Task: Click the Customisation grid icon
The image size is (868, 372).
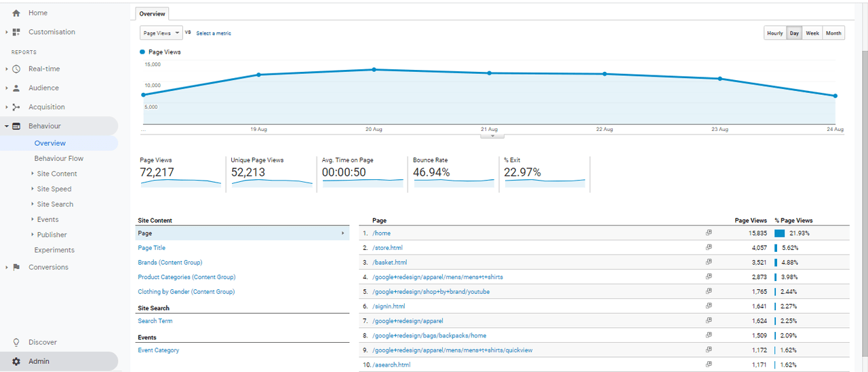Action: pyautogui.click(x=16, y=32)
